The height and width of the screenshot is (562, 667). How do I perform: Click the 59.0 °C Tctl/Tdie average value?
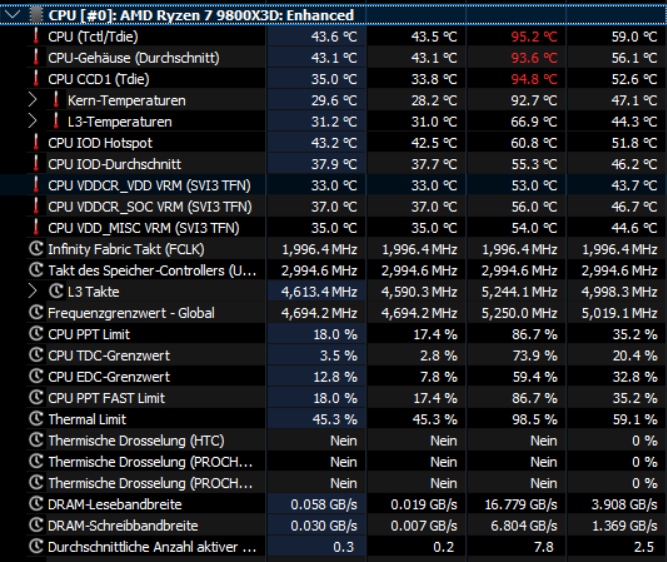(x=634, y=37)
